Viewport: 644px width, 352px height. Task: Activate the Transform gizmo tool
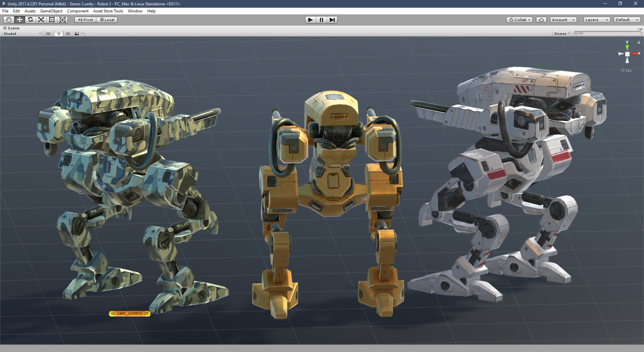tap(63, 20)
